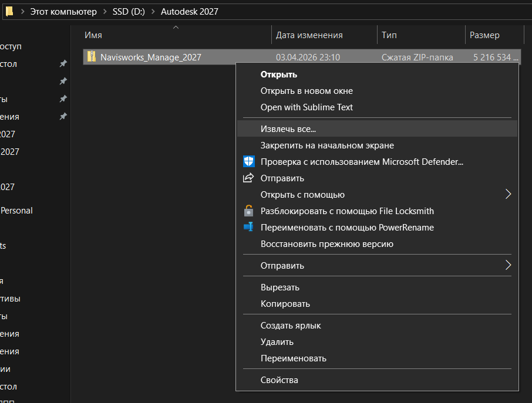The height and width of the screenshot is (403, 532).
Task: Click the date '03.04.2026 23:10'
Action: pos(308,57)
